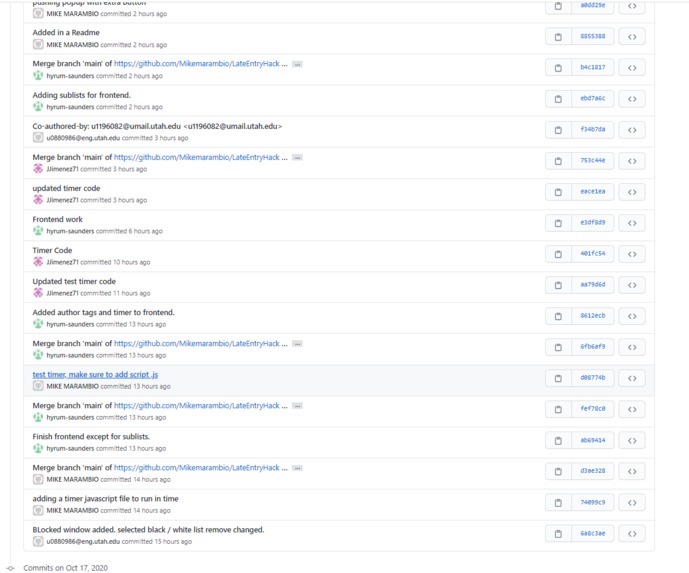Browse code at 'BLocked window added' commit
The image size is (689, 573).
632,534
